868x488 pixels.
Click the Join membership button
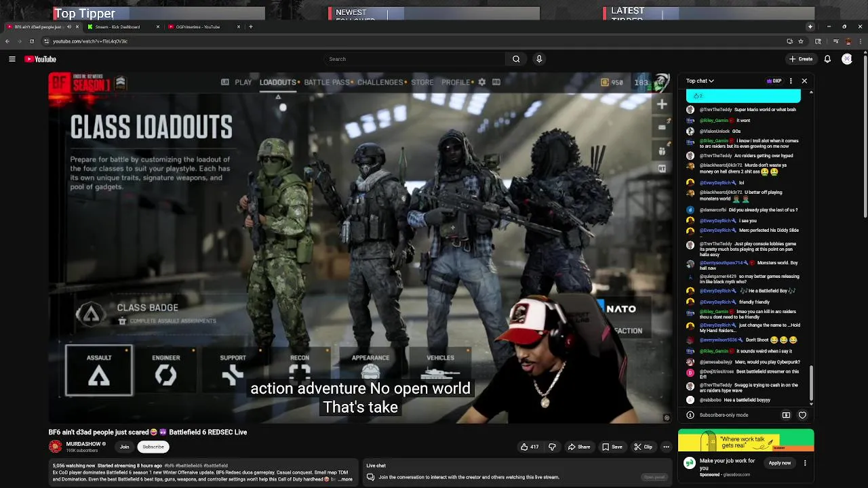point(125,447)
